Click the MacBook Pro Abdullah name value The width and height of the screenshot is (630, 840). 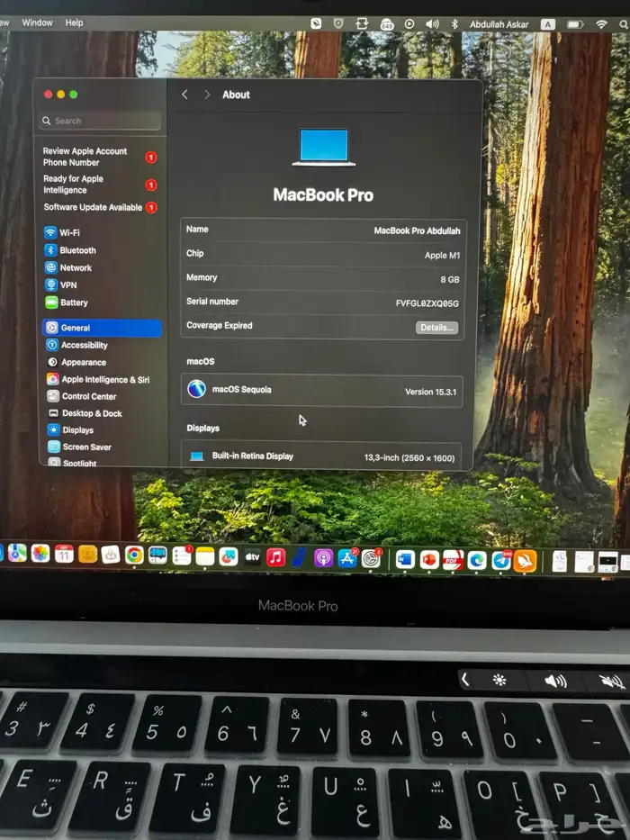click(x=417, y=230)
